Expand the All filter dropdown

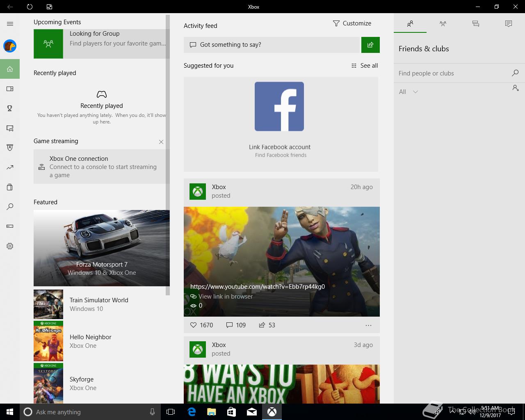coord(409,92)
